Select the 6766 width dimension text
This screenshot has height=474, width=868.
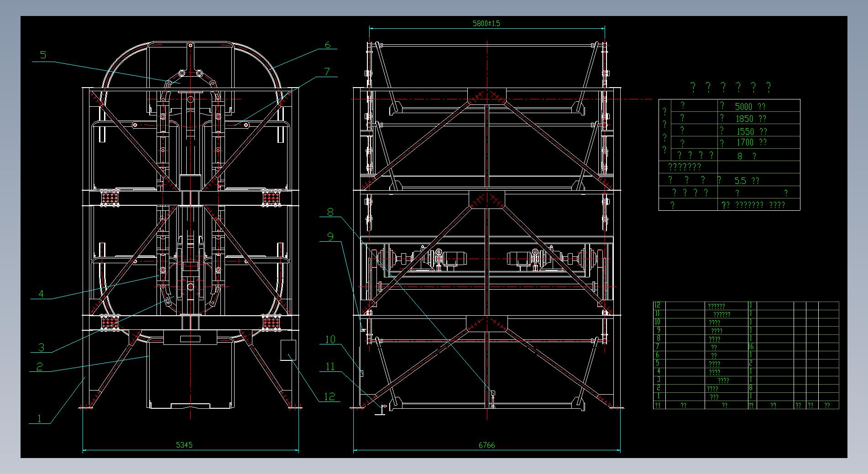[486, 445]
